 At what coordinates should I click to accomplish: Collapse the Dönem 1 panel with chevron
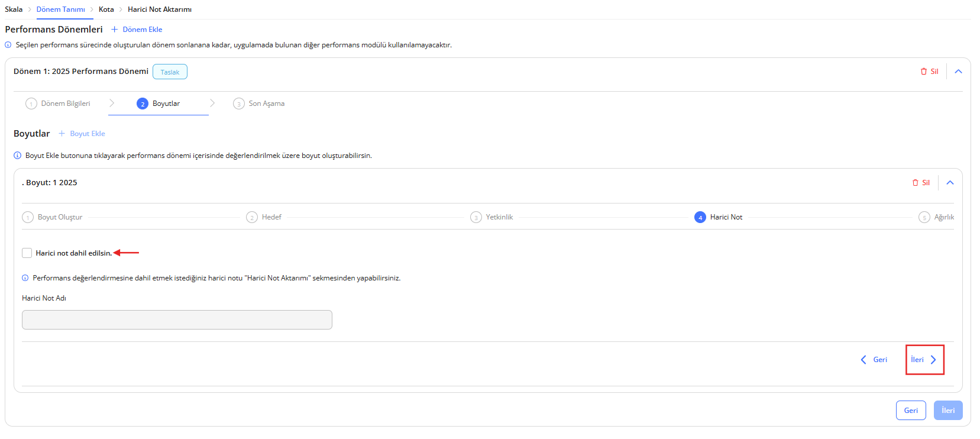(x=958, y=72)
